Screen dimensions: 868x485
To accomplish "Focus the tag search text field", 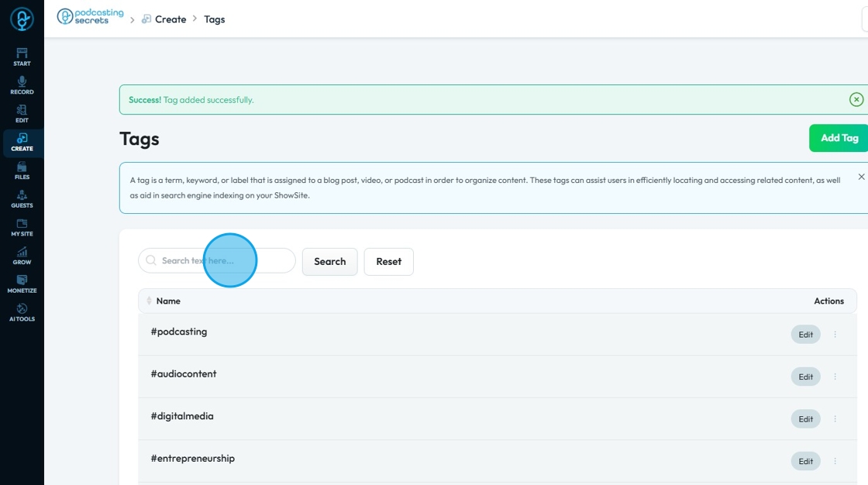I will click(221, 261).
